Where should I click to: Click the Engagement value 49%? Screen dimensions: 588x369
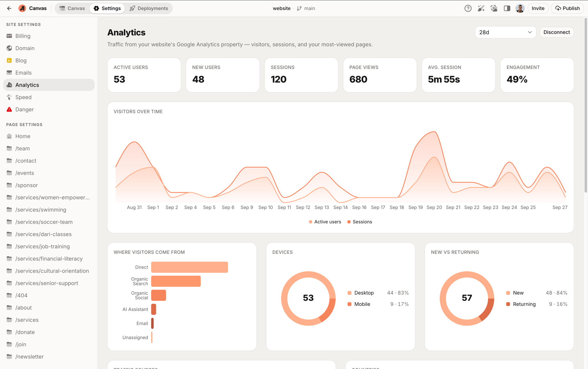517,79
